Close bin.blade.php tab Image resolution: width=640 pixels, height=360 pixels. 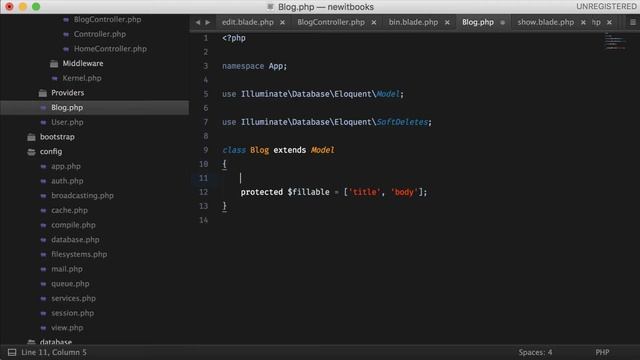[447, 22]
